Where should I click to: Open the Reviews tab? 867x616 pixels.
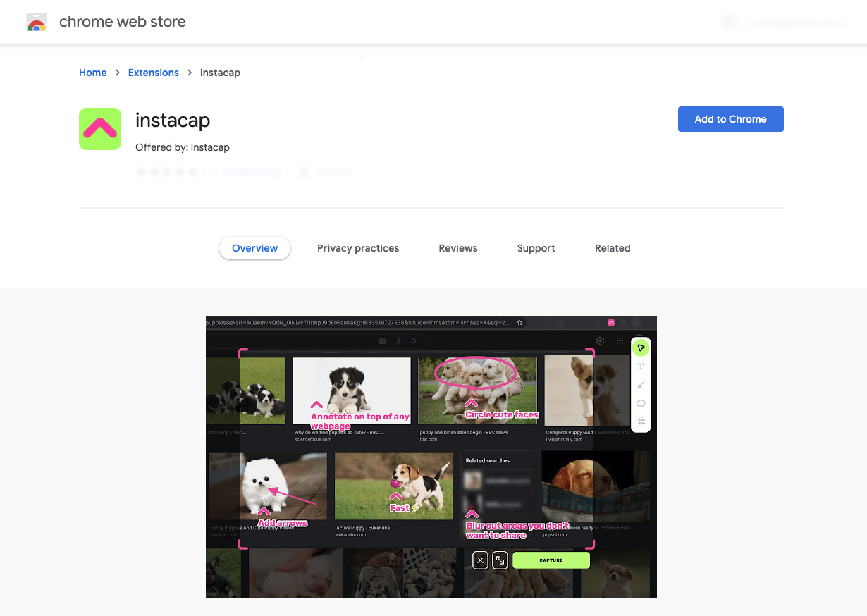pyautogui.click(x=458, y=248)
